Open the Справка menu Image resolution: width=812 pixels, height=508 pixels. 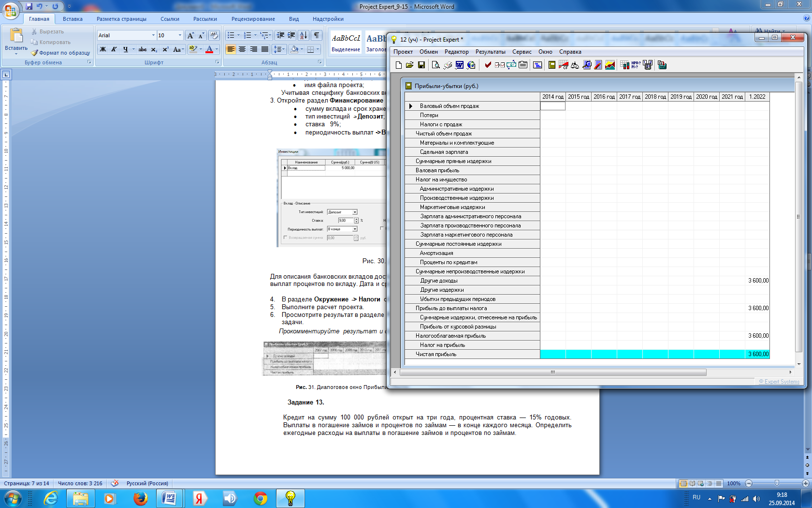point(570,52)
